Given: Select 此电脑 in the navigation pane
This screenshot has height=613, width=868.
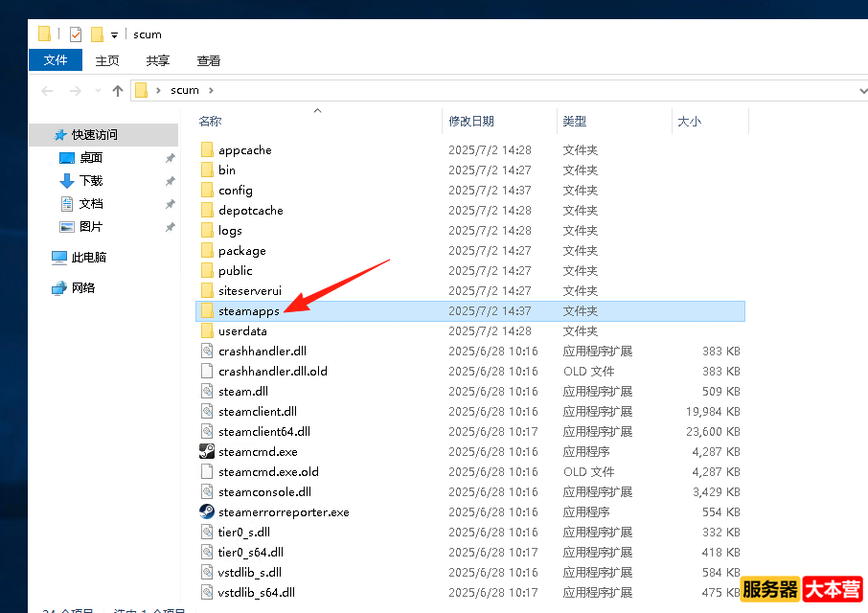Looking at the screenshot, I should [x=88, y=258].
